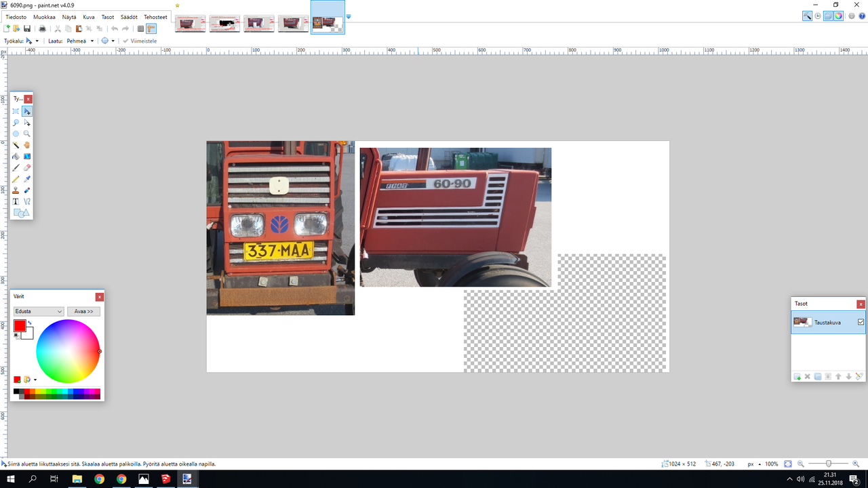Toggle Taustakuva layer visibility checkbox

tap(861, 322)
